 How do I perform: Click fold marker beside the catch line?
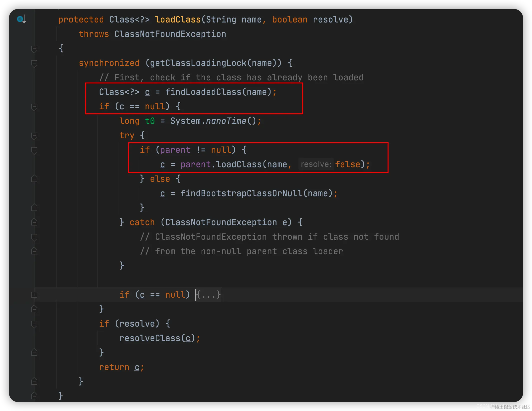point(34,222)
